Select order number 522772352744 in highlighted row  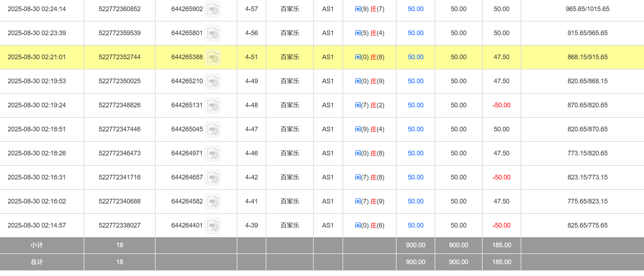point(119,57)
